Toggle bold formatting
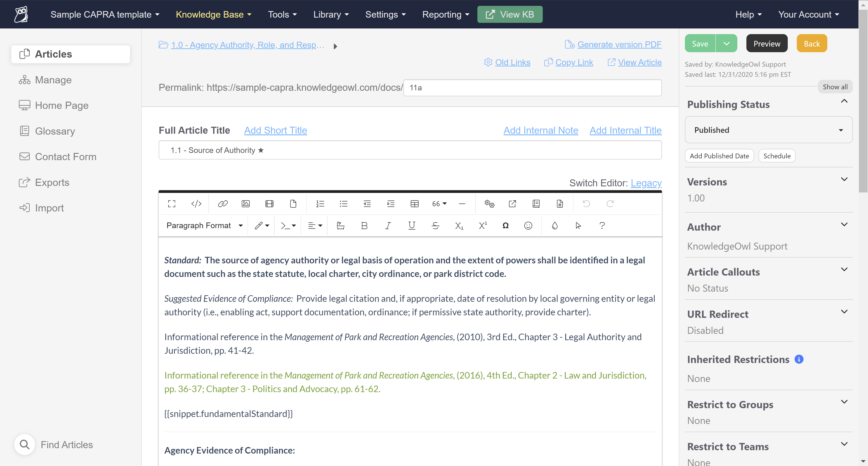Image resolution: width=868 pixels, height=466 pixels. [x=364, y=226]
